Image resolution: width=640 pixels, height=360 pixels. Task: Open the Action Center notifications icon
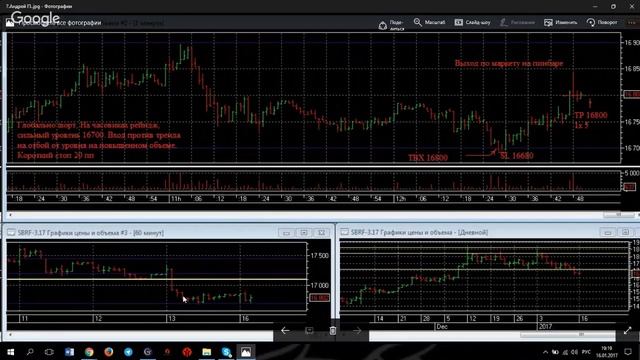(628, 352)
